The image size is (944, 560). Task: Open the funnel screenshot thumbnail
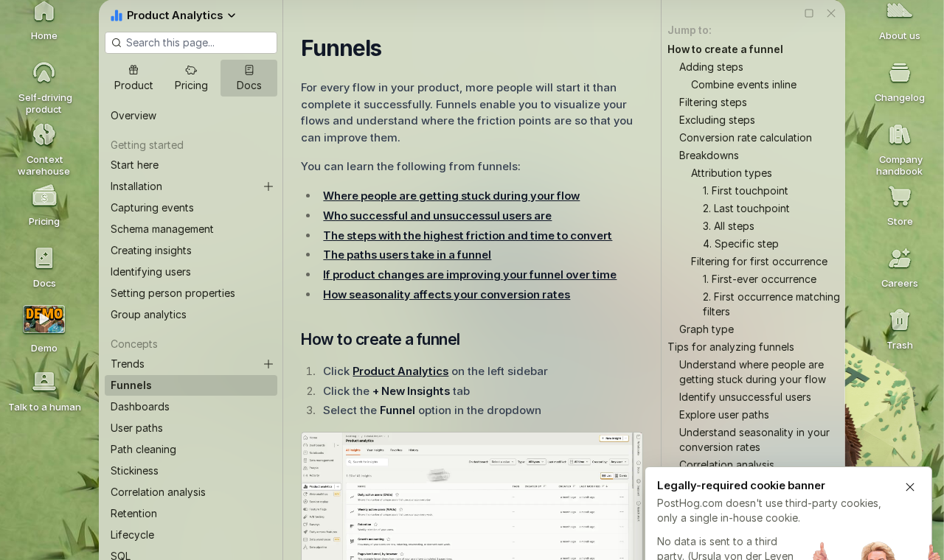[x=472, y=496]
